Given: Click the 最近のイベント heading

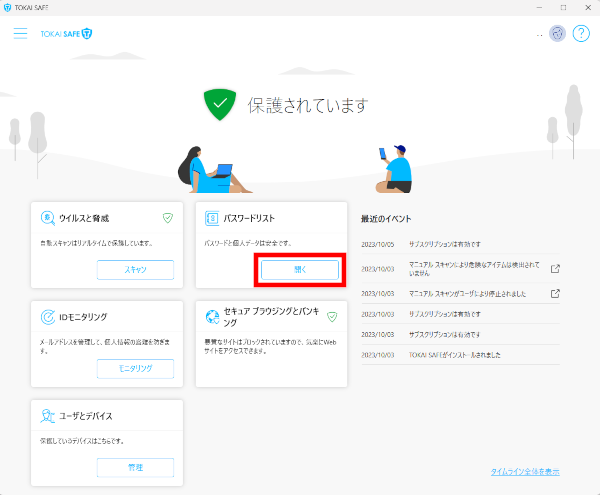Looking at the screenshot, I should (x=386, y=219).
